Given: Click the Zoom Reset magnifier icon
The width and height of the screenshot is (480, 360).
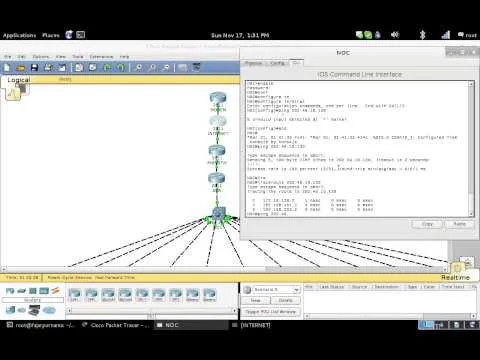Looking at the screenshot, I should [x=152, y=68].
